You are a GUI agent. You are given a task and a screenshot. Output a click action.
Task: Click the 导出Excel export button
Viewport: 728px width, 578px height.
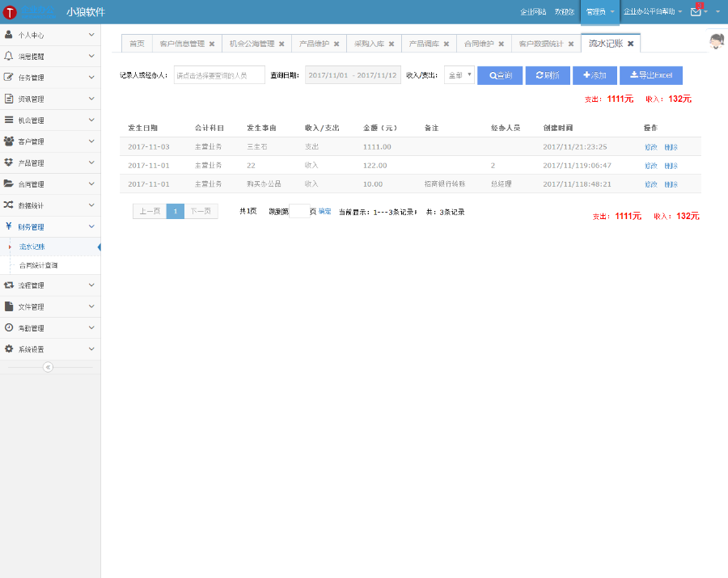pyautogui.click(x=651, y=76)
